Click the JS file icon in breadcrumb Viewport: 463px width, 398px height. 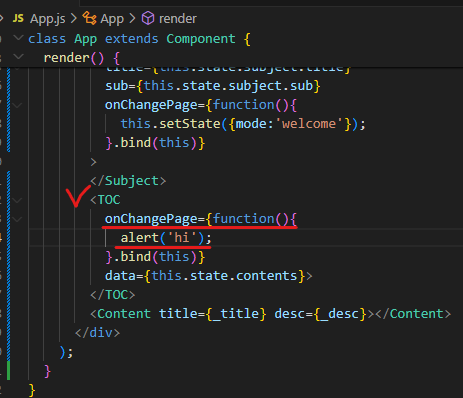(x=18, y=18)
